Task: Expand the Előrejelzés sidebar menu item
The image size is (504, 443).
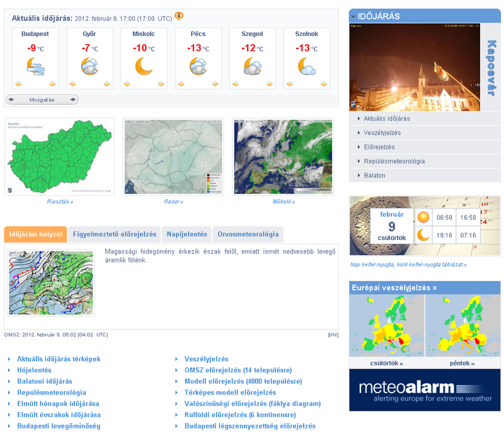Action: [x=379, y=147]
